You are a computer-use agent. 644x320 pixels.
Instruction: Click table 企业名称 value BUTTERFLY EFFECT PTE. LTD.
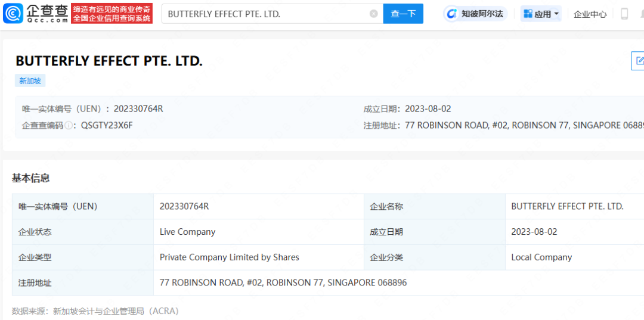575,206
